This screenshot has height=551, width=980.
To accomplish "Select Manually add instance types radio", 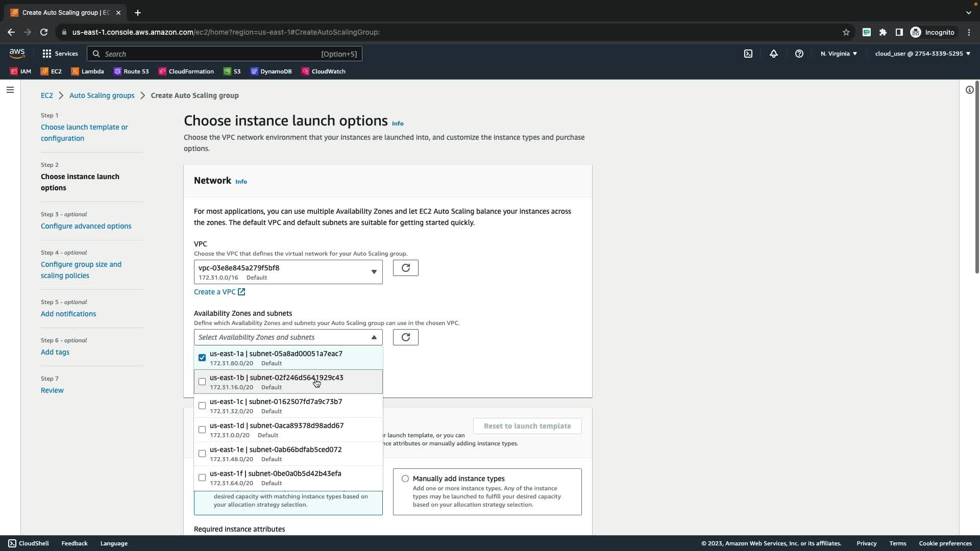I will (x=405, y=479).
